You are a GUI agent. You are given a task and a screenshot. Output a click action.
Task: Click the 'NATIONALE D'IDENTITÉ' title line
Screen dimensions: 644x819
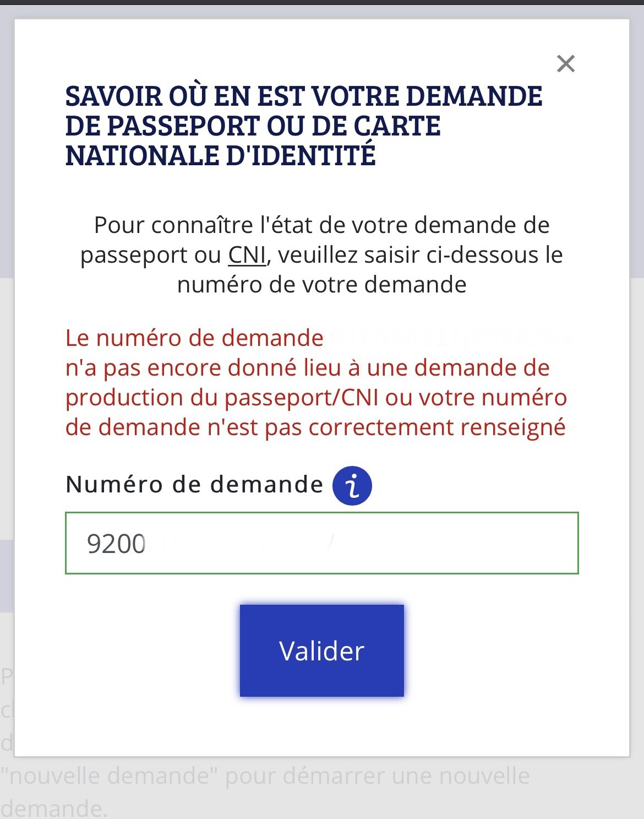click(221, 155)
